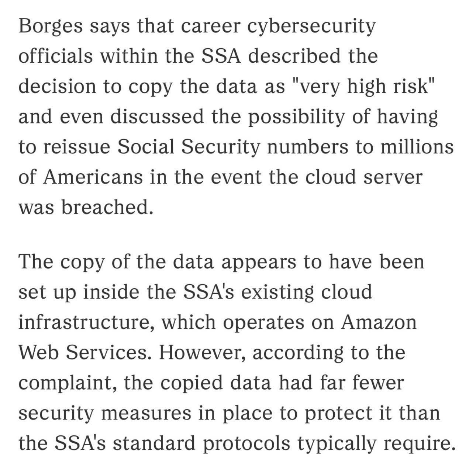The height and width of the screenshot is (470, 476).
Task: Click the words "was breached."
Action: tap(86, 207)
